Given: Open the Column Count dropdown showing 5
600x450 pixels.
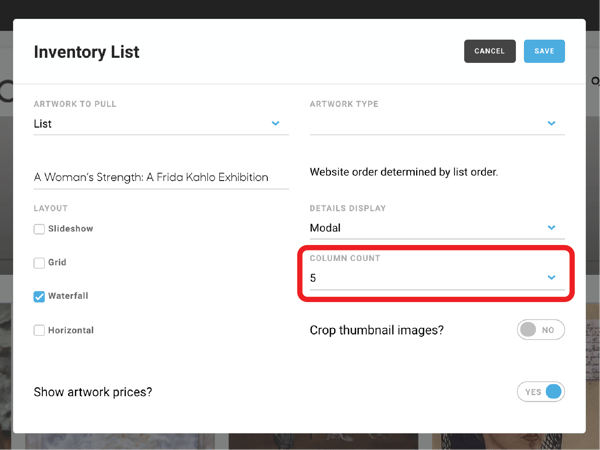Looking at the screenshot, I should click(x=437, y=278).
